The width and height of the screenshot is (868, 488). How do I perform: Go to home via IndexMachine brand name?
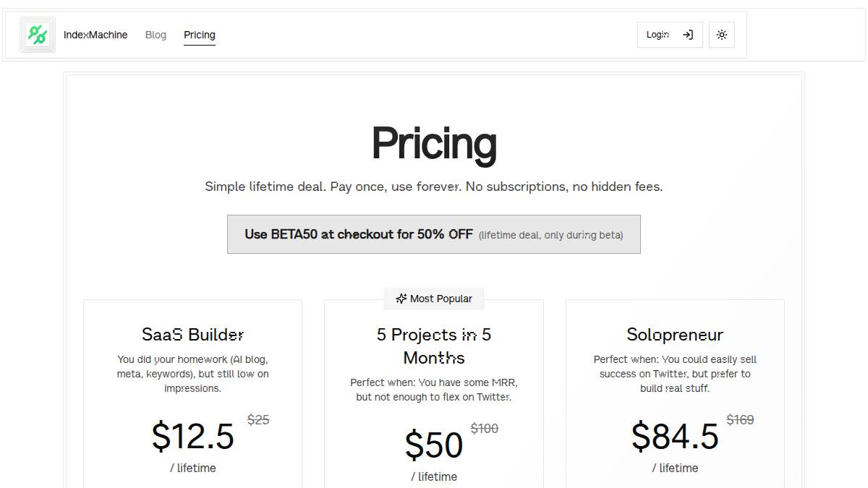pyautogui.click(x=95, y=35)
